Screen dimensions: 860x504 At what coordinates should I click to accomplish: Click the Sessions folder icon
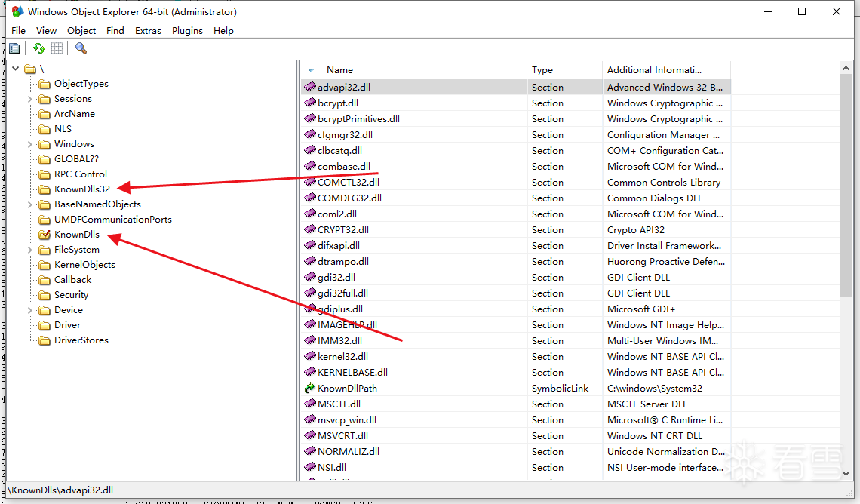coord(45,100)
